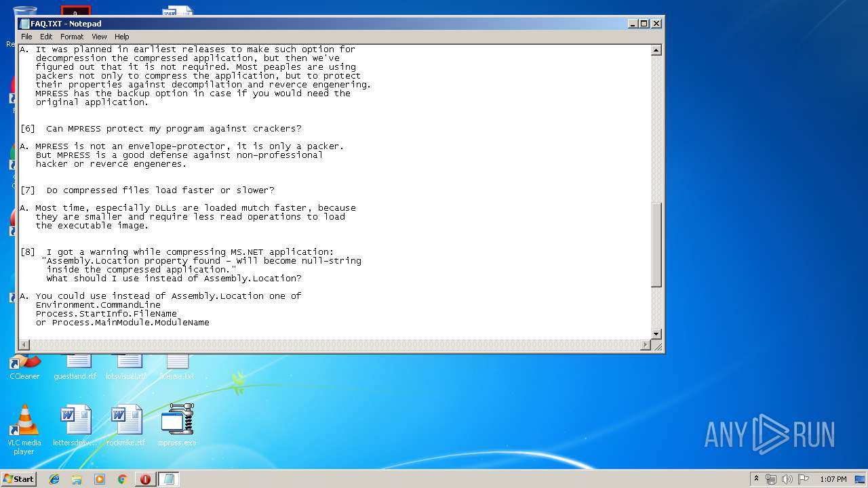The image size is (868, 488).
Task: Select the mpress.exe desktop icon
Action: (177, 426)
